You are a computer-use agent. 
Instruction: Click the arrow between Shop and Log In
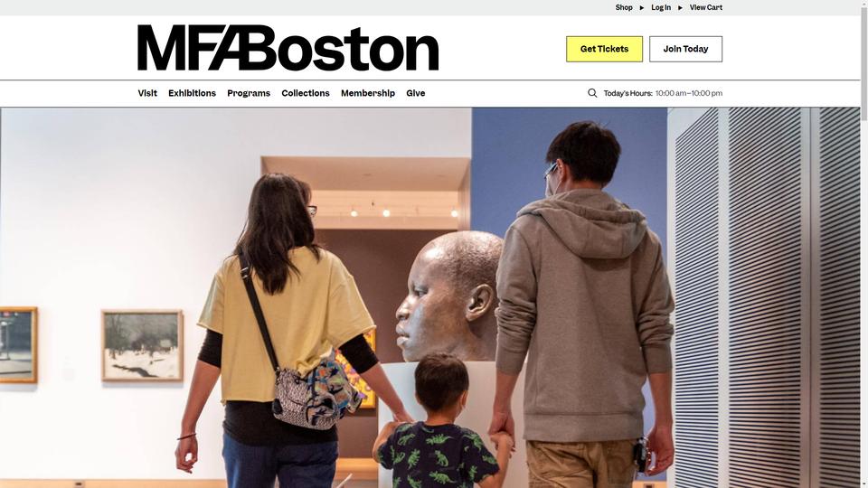[642, 8]
